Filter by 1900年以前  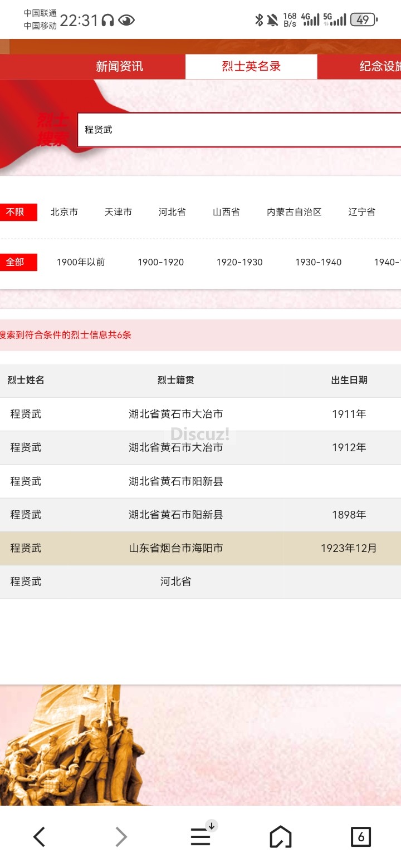coord(81,262)
